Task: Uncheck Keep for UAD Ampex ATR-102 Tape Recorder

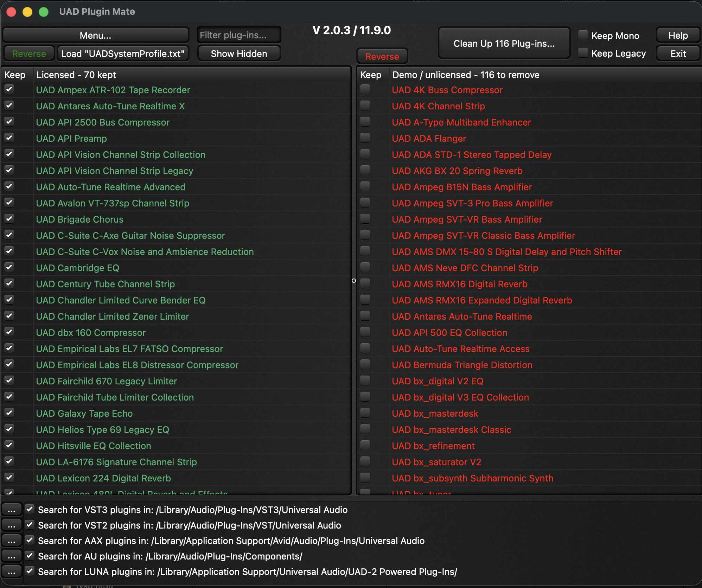Action: (x=9, y=89)
